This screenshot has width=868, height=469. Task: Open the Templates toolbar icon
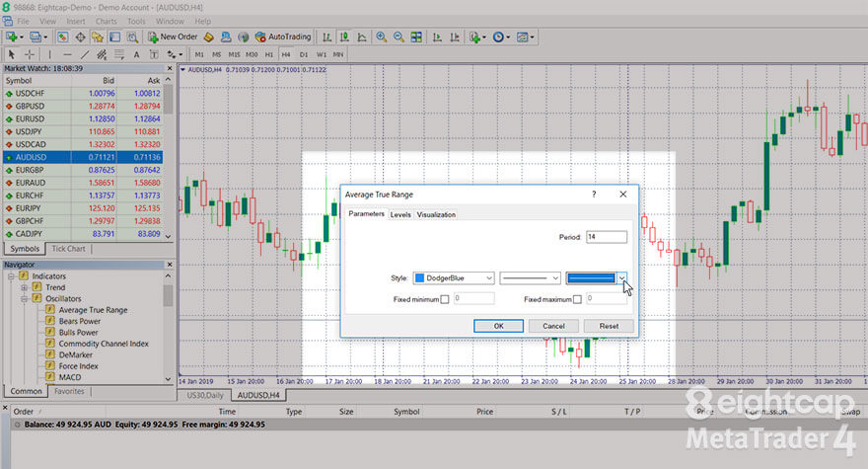[524, 38]
